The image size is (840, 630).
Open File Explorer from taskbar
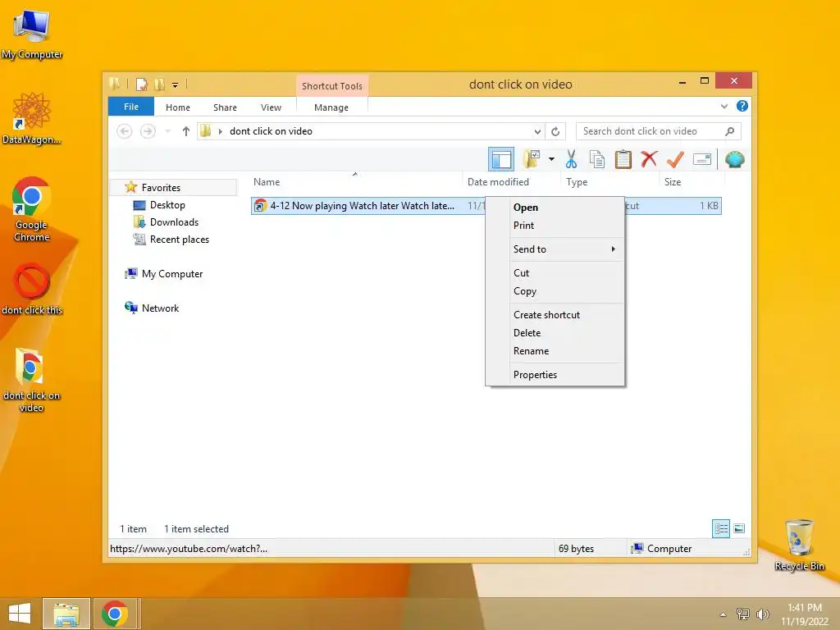[66, 614]
